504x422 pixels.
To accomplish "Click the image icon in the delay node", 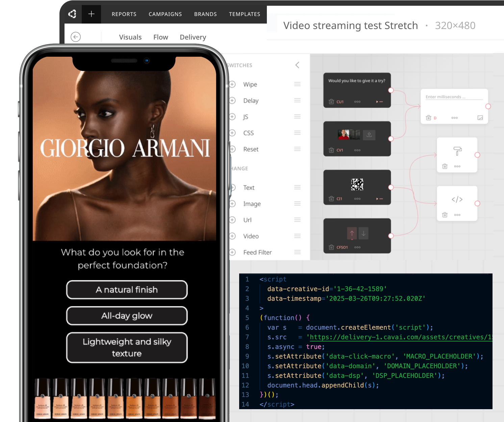I will pyautogui.click(x=480, y=118).
